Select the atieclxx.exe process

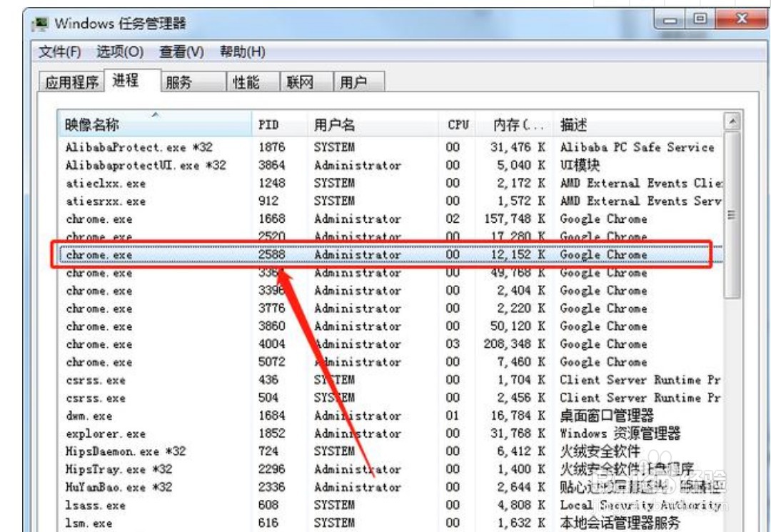390,184
